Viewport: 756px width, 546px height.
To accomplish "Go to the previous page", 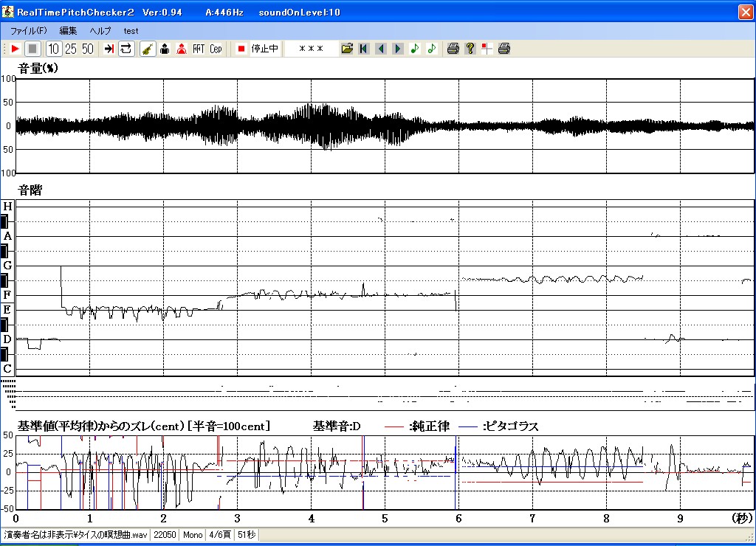I will (x=381, y=49).
